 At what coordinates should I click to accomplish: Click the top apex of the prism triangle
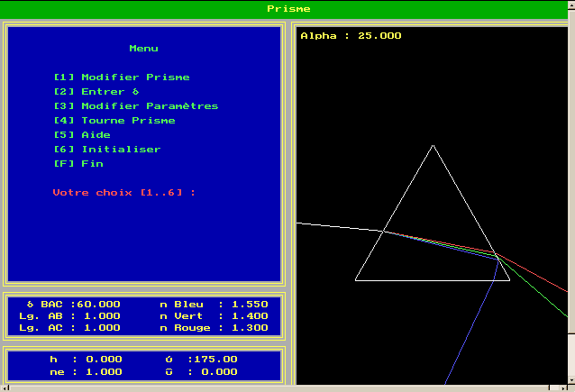434,146
